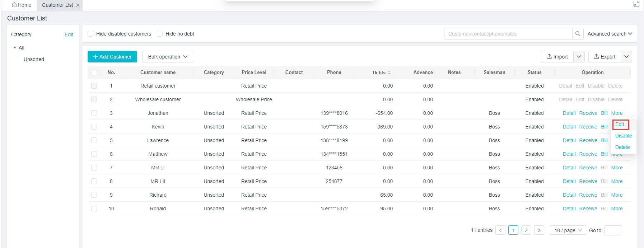
Task: Sort by Debts column arrows
Action: point(389,72)
